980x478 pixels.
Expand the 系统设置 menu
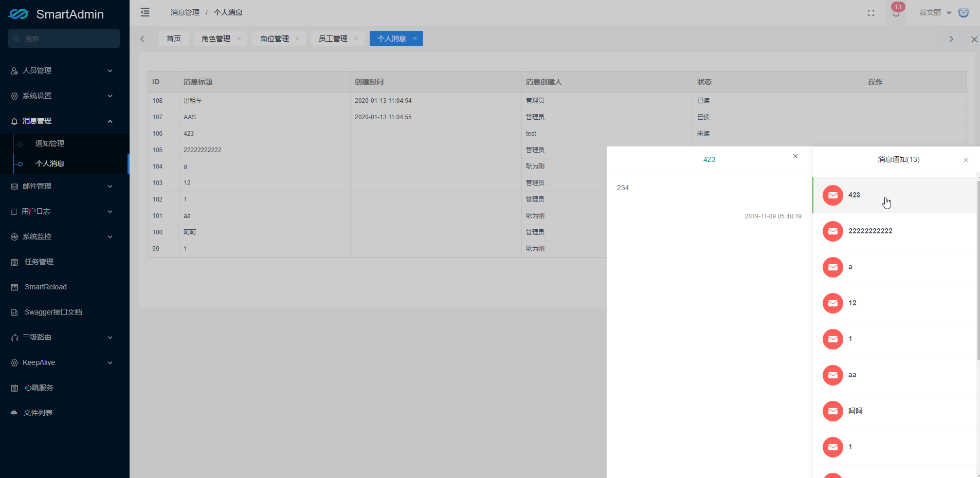point(62,96)
